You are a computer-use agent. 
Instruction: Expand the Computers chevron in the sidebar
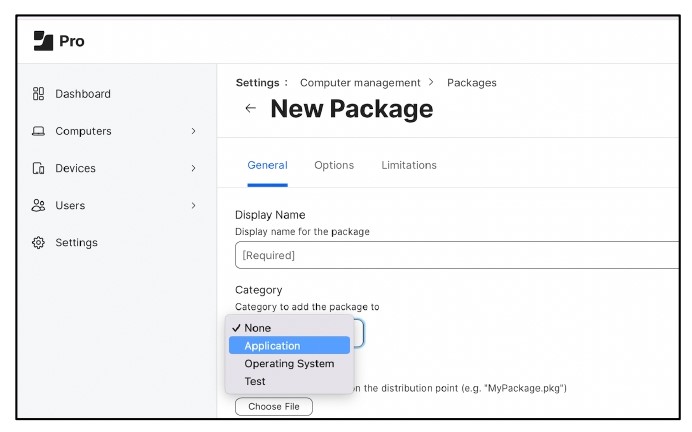tap(193, 131)
